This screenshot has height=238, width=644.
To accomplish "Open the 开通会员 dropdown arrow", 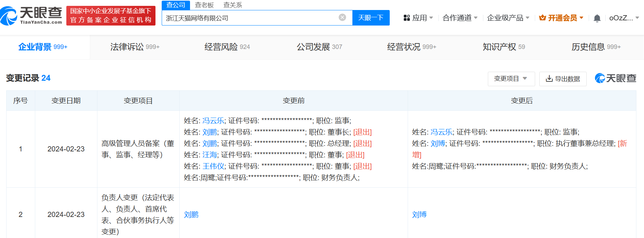I will pos(581,18).
